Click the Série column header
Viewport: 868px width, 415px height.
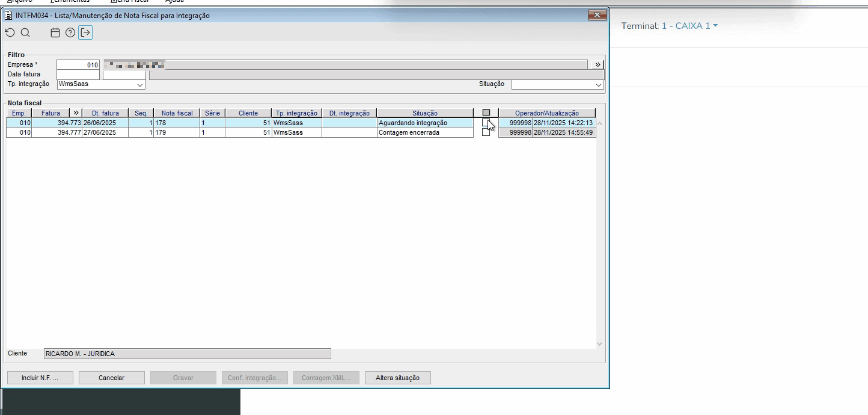[212, 113]
